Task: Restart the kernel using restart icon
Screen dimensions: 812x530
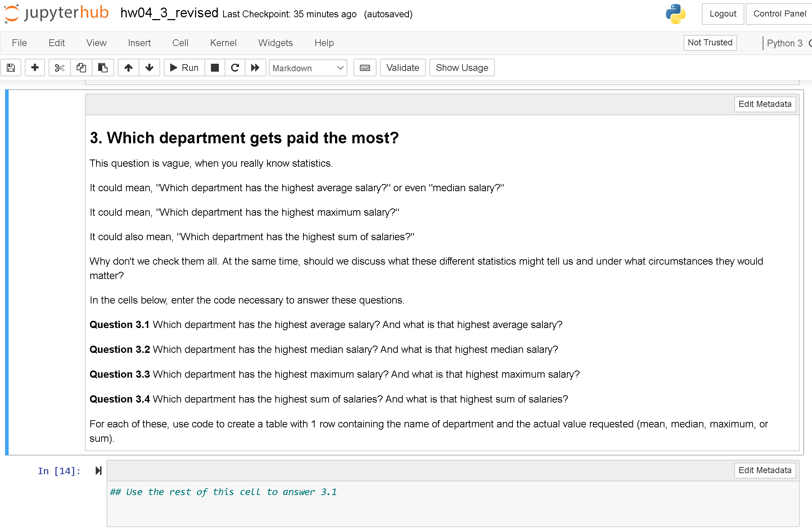Action: [x=235, y=68]
